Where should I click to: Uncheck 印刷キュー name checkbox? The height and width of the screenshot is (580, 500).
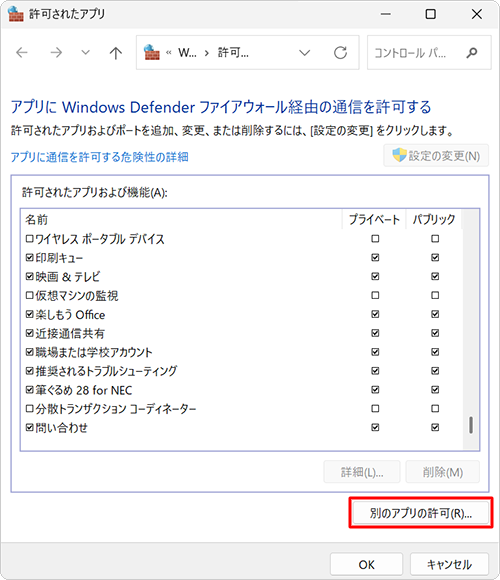[30, 257]
